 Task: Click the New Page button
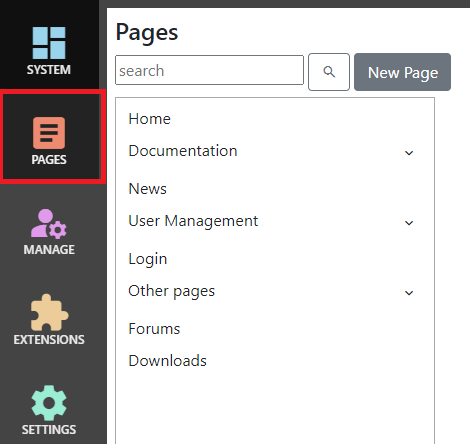[x=402, y=72]
